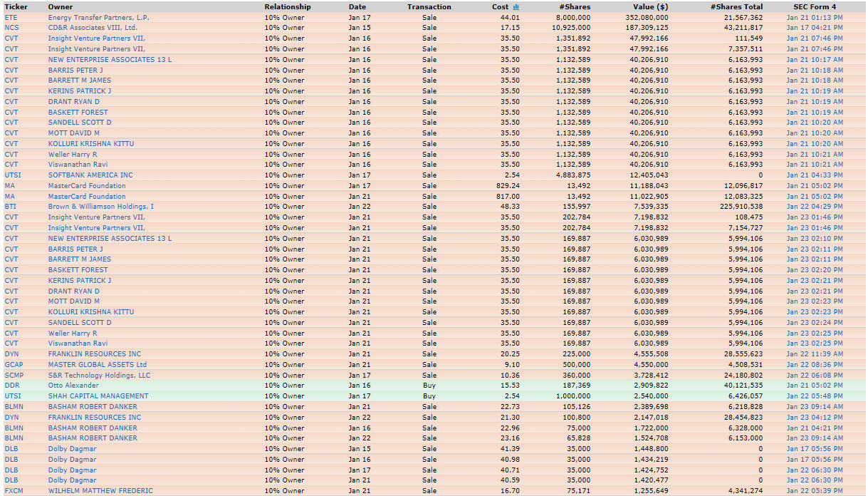Open SEC filing dated Jan 22 04:29 PM
This screenshot has width=868, height=496.
pyautogui.click(x=815, y=207)
